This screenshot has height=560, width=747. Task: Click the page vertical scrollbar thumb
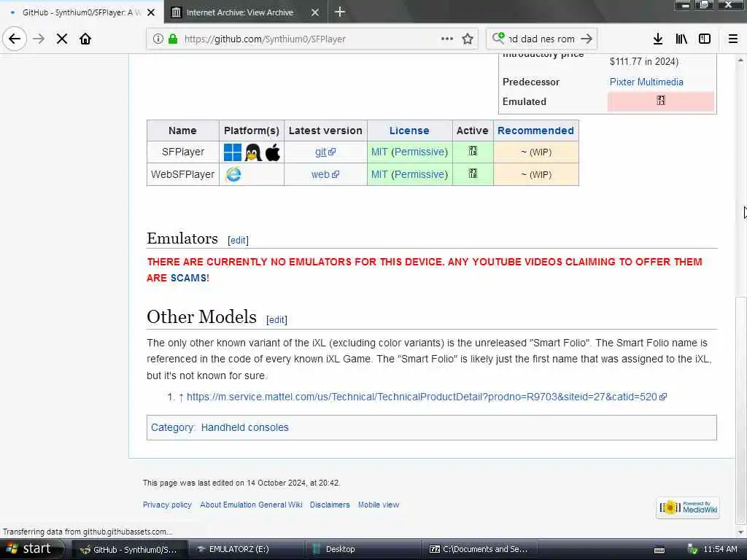pyautogui.click(x=740, y=410)
